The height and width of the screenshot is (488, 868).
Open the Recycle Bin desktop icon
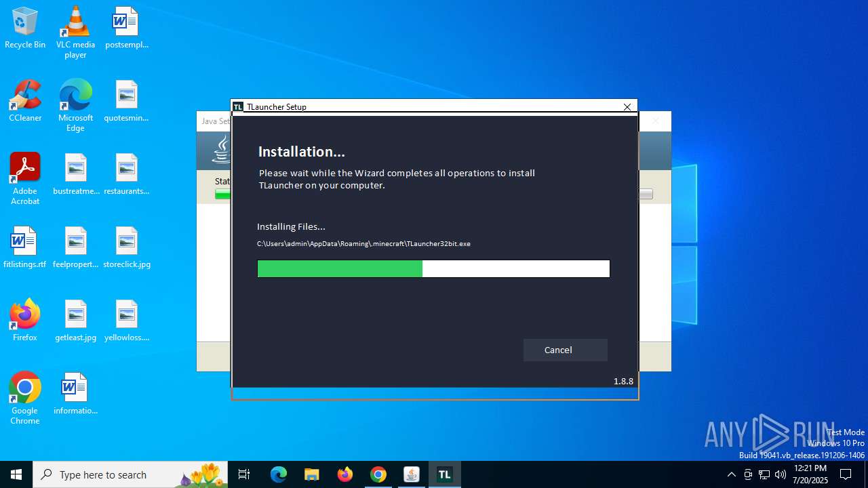point(25,28)
